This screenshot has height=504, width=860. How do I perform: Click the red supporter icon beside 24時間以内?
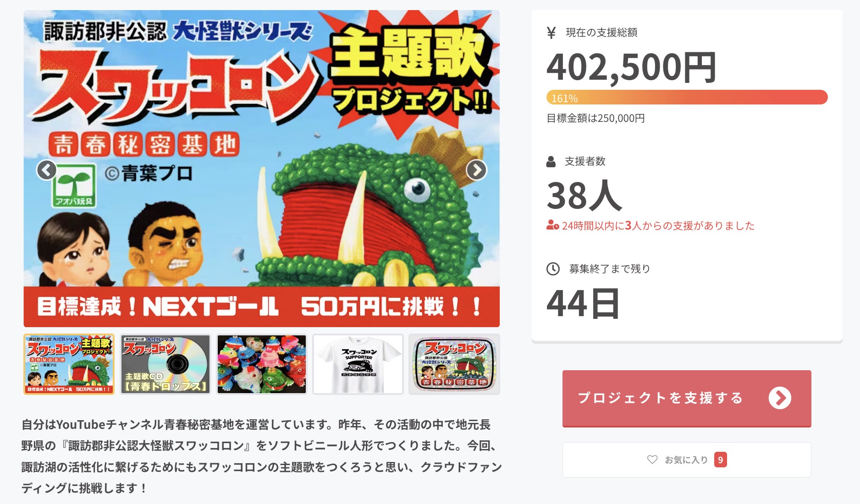(x=552, y=225)
